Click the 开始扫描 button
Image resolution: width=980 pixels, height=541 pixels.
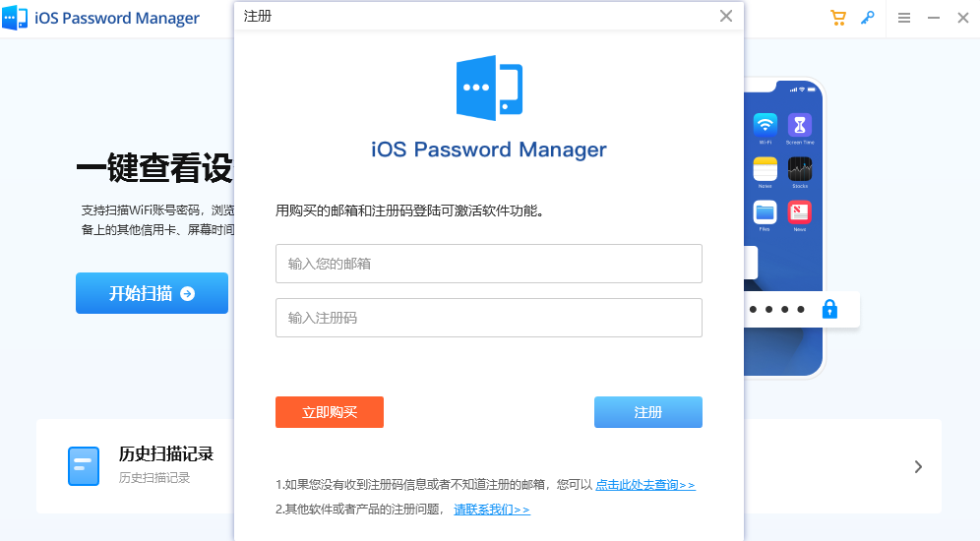coord(152,293)
